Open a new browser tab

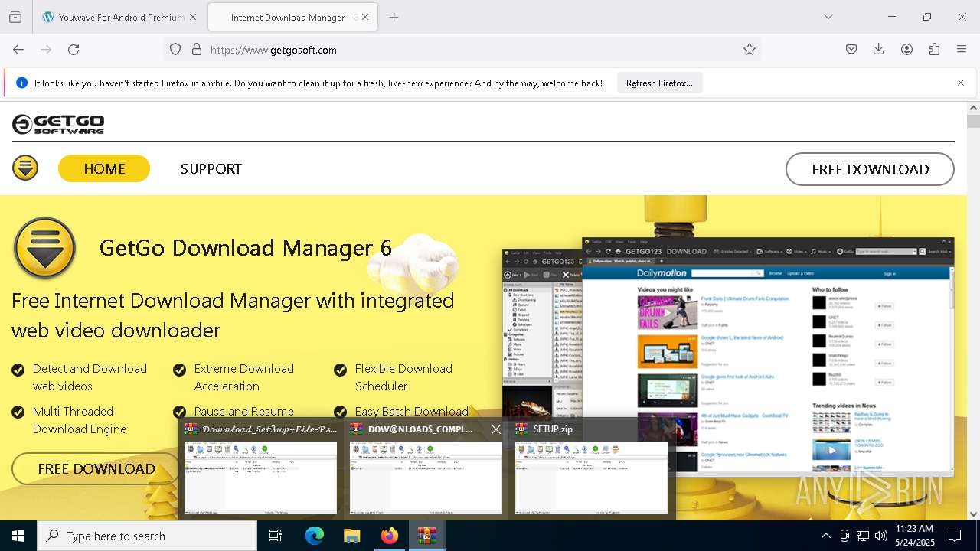tap(394, 17)
